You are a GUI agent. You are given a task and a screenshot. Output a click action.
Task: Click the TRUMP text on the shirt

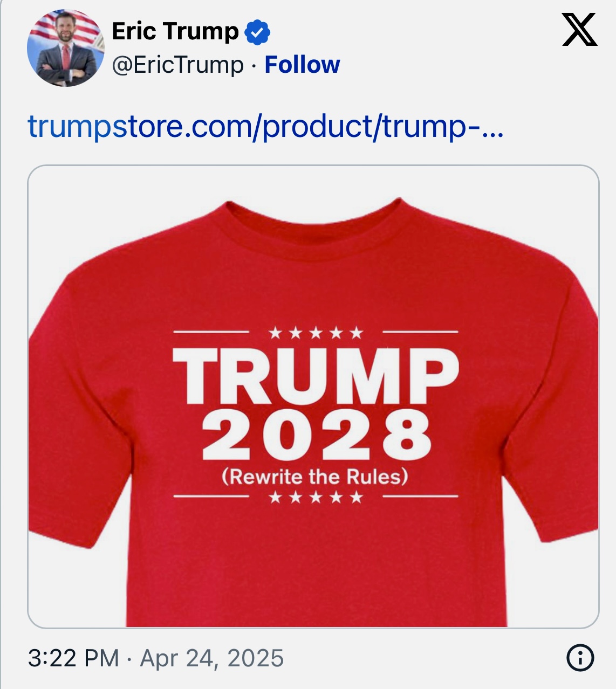(x=316, y=376)
